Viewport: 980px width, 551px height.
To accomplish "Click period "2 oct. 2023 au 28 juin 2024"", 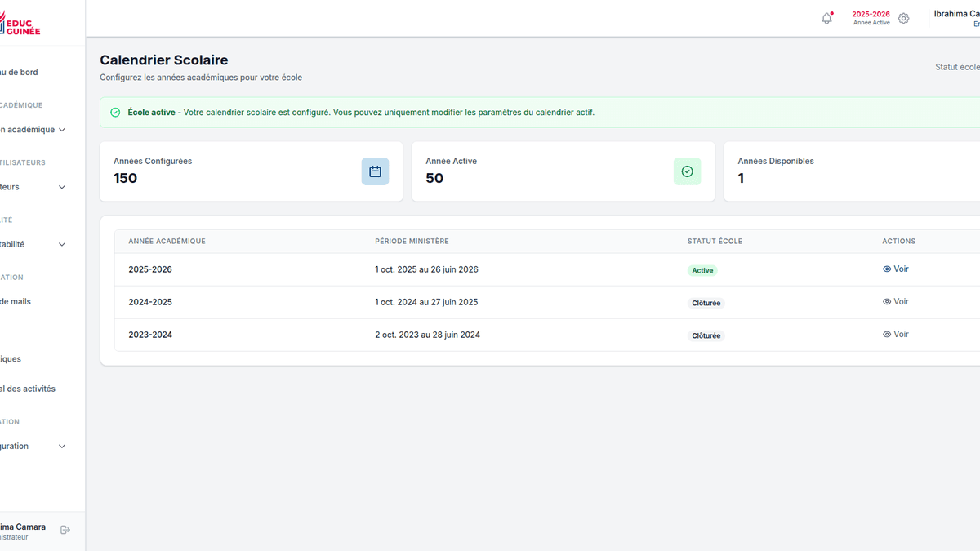I will point(427,335).
